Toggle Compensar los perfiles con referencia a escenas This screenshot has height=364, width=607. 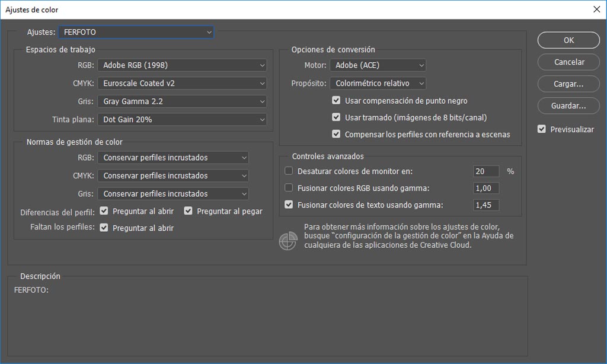pos(336,135)
